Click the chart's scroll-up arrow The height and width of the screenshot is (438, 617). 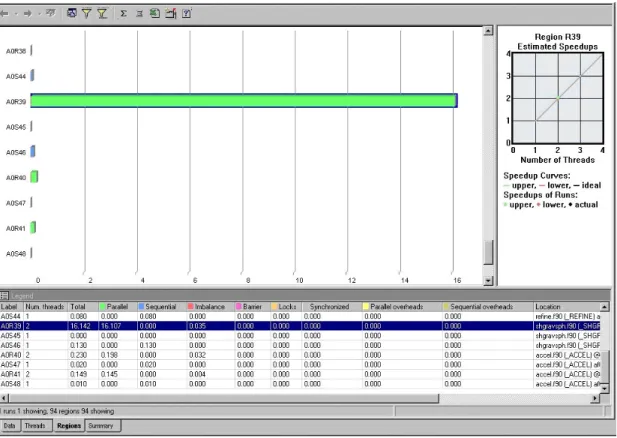point(488,30)
